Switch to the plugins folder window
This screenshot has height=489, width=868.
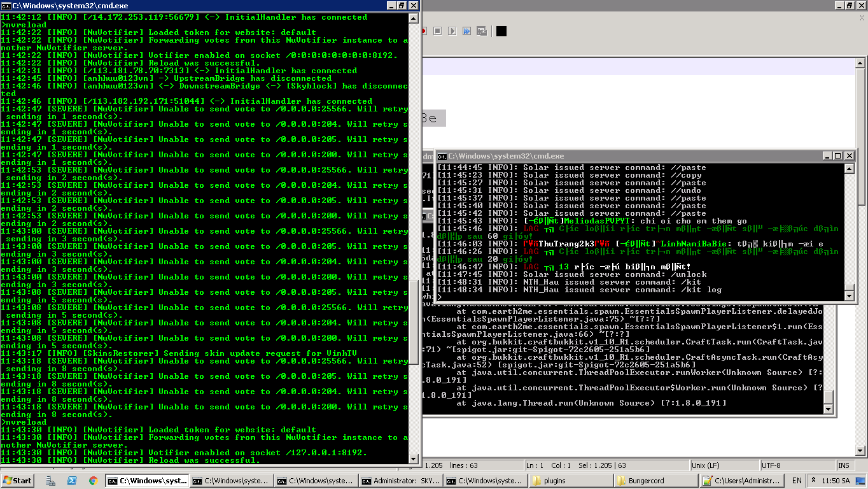click(570, 481)
